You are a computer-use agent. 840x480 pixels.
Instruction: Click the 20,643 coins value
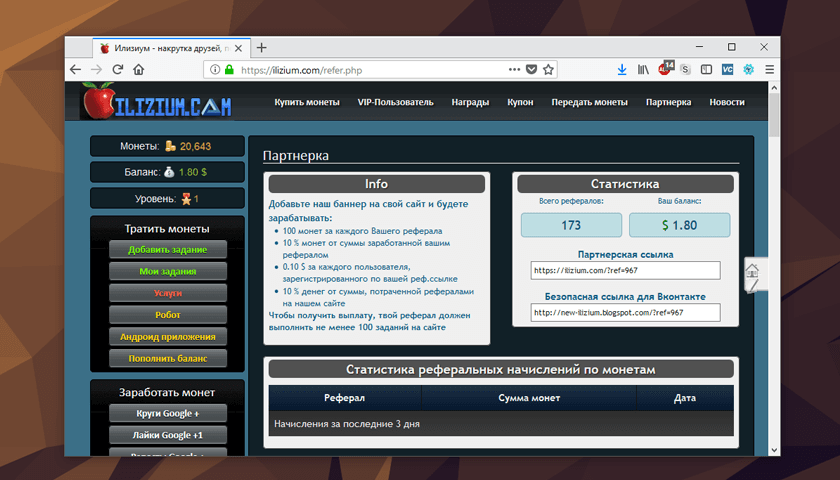pos(196,146)
